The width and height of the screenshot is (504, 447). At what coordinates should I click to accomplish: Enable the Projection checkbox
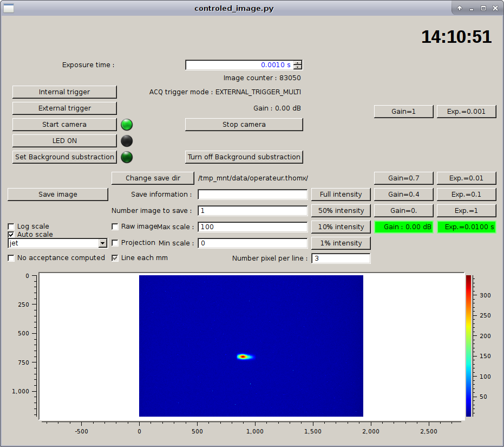[115, 243]
